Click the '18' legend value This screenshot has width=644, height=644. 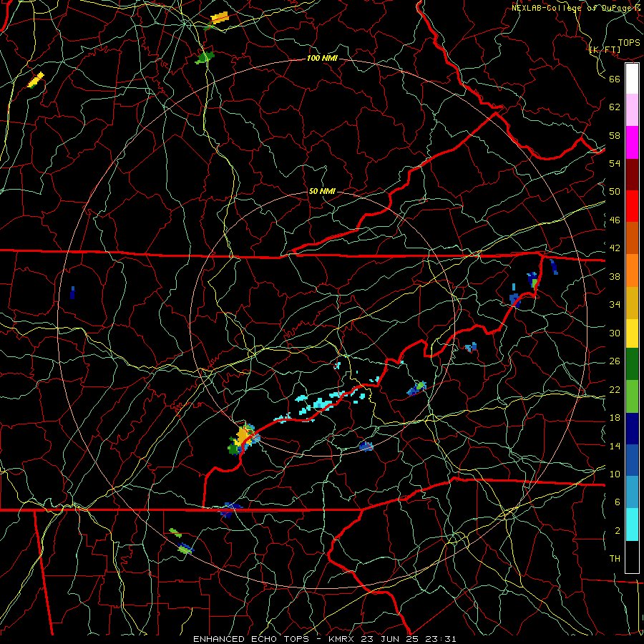(615, 418)
